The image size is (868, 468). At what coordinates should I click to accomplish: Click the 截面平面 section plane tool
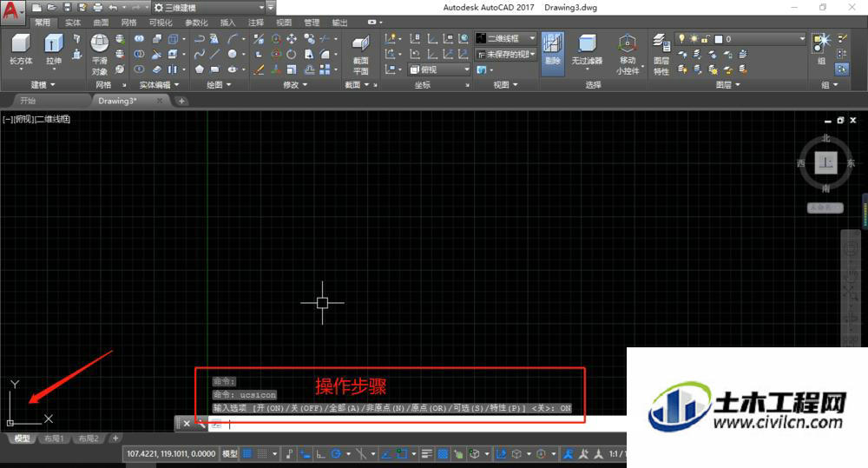(360, 56)
